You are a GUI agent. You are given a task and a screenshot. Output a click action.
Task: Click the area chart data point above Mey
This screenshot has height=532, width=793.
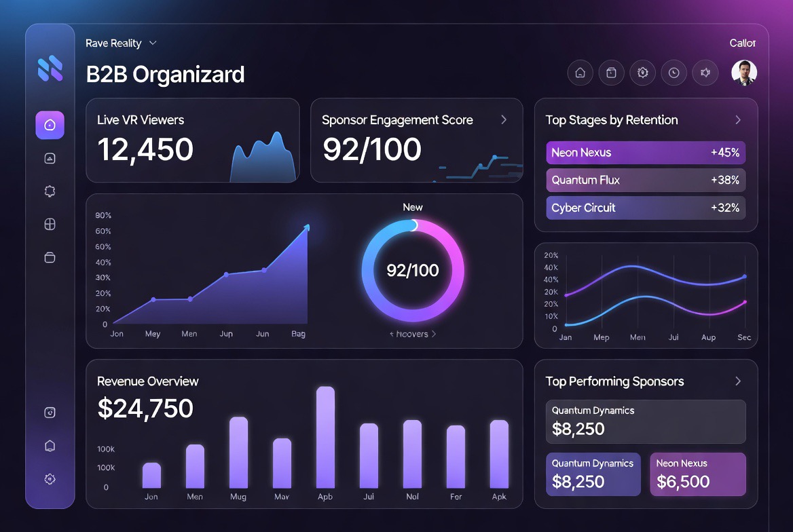coord(153,300)
